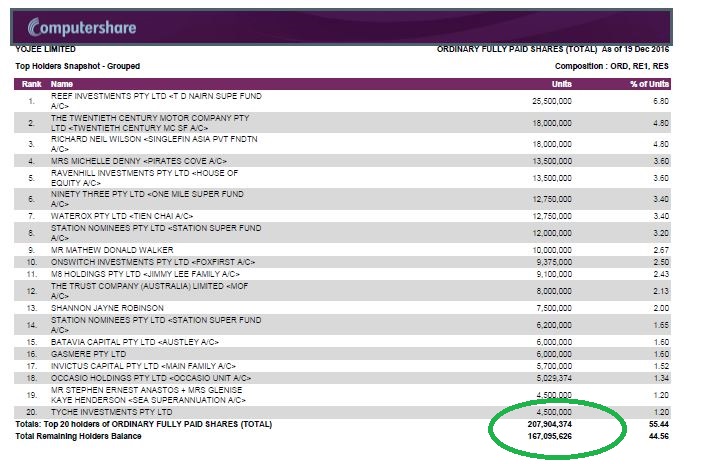
Task: Select holder 'REEF INVESTMENTS PTY LTD' name
Action: point(156,101)
